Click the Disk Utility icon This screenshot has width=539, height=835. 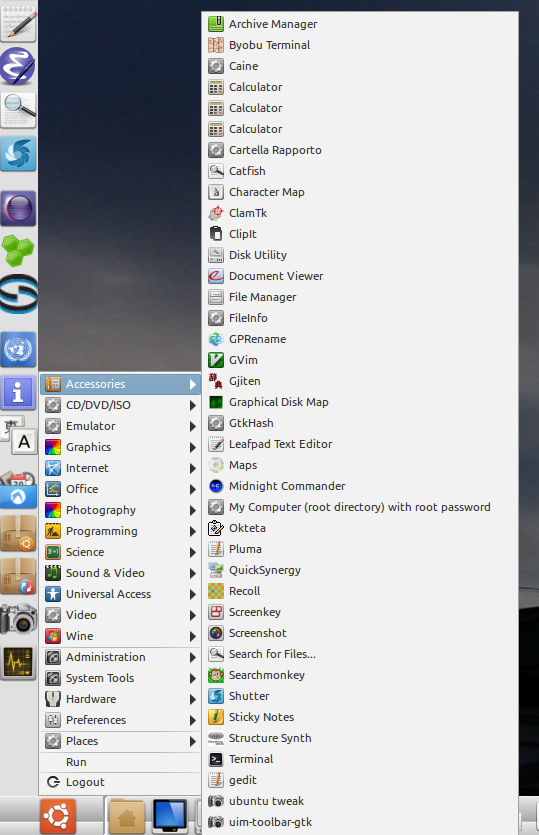tap(216, 255)
